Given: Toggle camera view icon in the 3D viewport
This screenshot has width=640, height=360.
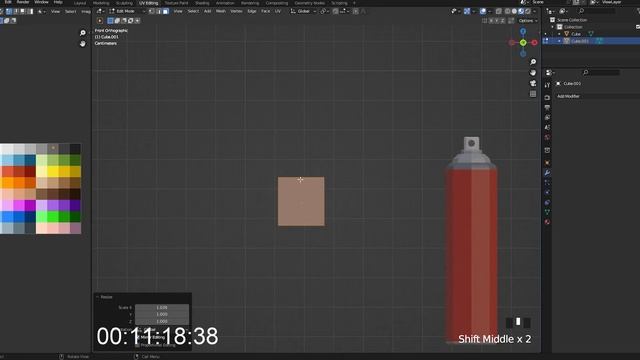Looking at the screenshot, I should click(x=533, y=83).
